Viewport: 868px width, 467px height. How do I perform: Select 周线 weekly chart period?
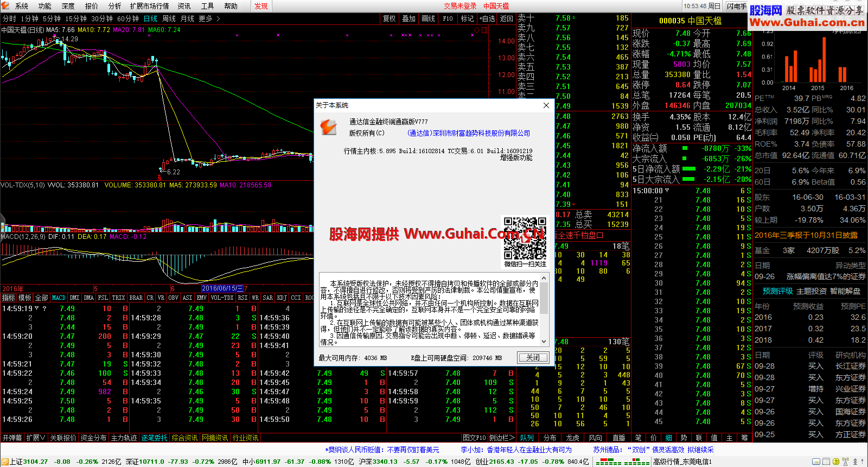[169, 18]
